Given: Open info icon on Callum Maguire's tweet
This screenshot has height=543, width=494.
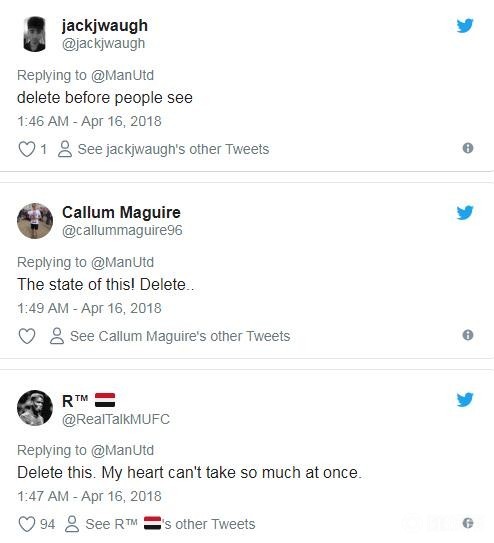Looking at the screenshot, I should pos(468,335).
